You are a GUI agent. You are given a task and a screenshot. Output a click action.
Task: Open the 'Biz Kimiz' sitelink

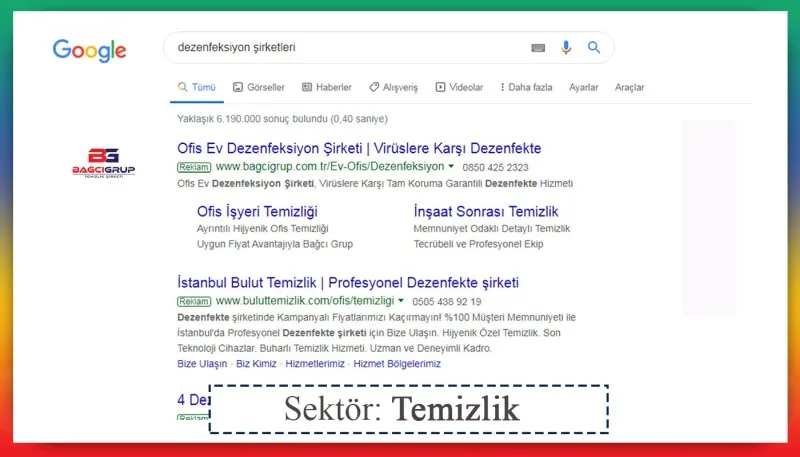click(256, 364)
